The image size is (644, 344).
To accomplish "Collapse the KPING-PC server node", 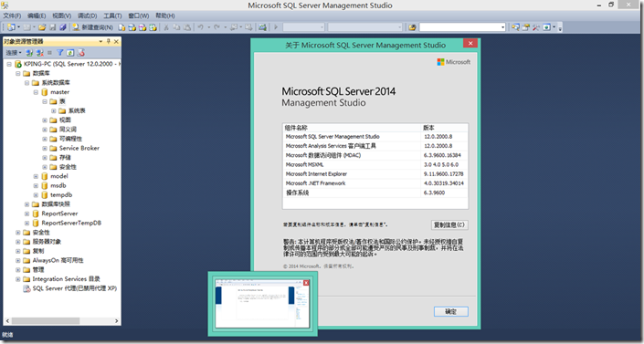I will [x=9, y=64].
